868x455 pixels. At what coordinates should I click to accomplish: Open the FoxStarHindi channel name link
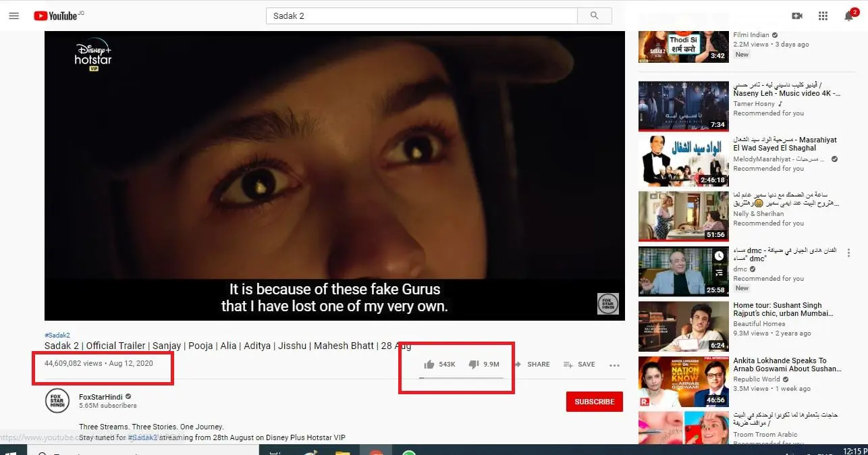pos(101,397)
